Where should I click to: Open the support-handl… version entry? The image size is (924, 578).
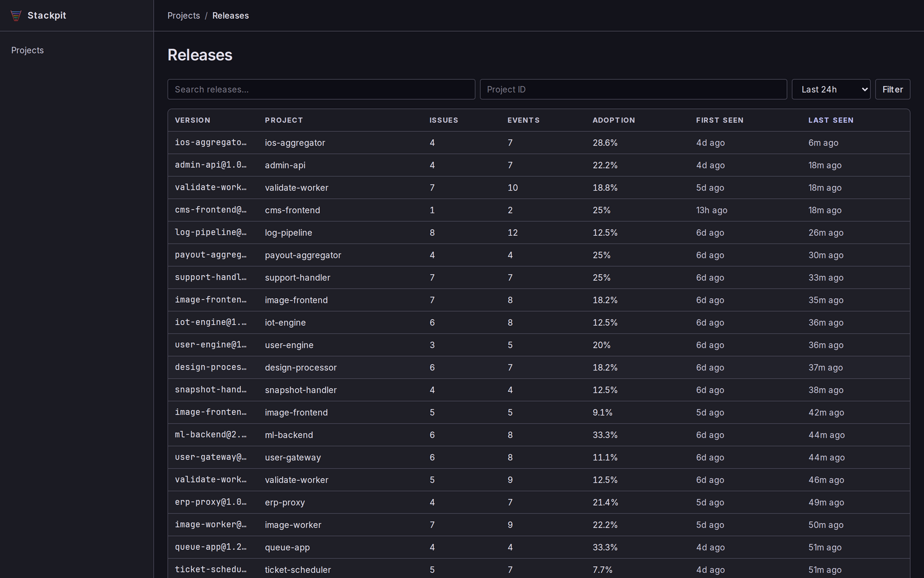[211, 278]
